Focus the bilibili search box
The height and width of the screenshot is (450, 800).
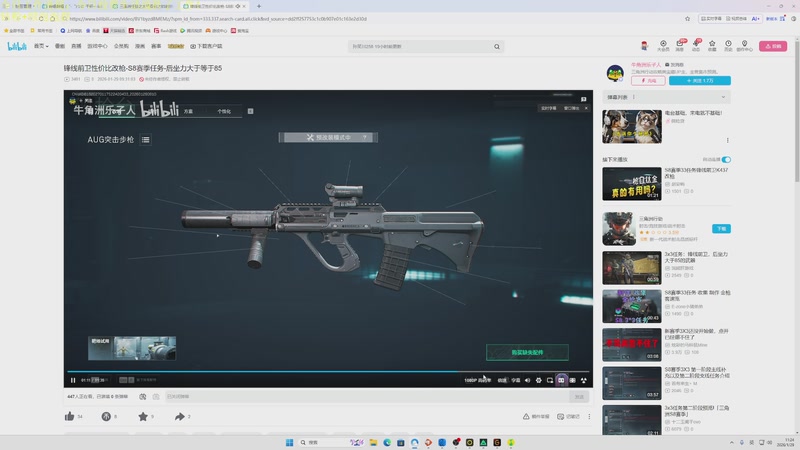pyautogui.click(x=421, y=46)
